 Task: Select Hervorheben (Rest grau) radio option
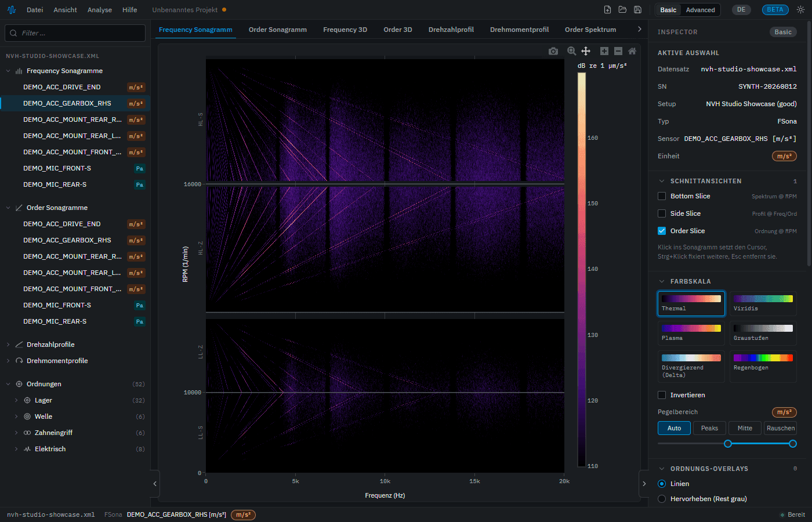pyautogui.click(x=662, y=499)
